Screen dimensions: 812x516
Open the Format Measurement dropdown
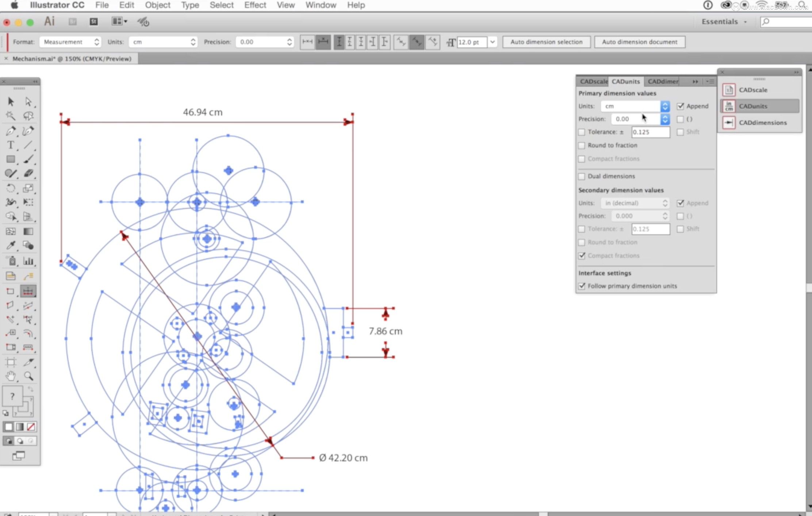click(70, 42)
